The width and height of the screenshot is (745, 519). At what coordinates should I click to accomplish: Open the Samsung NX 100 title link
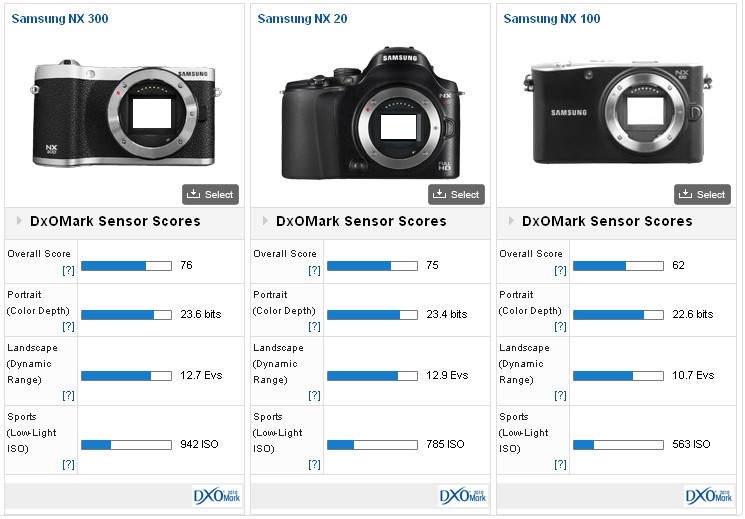coord(552,19)
